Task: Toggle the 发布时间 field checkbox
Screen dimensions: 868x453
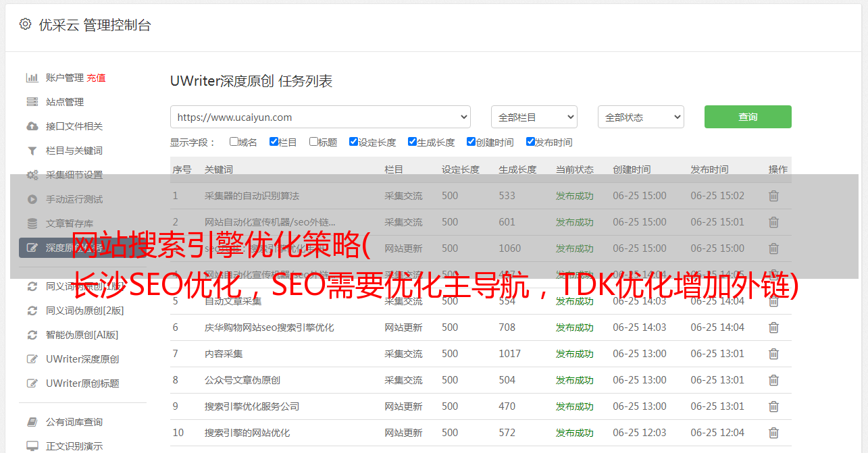Action: [x=530, y=142]
